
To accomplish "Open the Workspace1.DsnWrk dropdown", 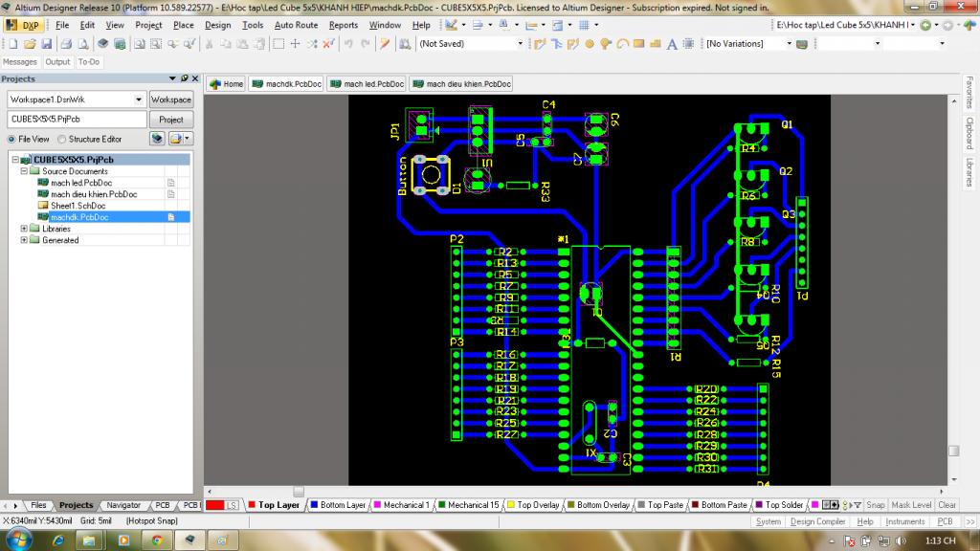I will 140,99.
